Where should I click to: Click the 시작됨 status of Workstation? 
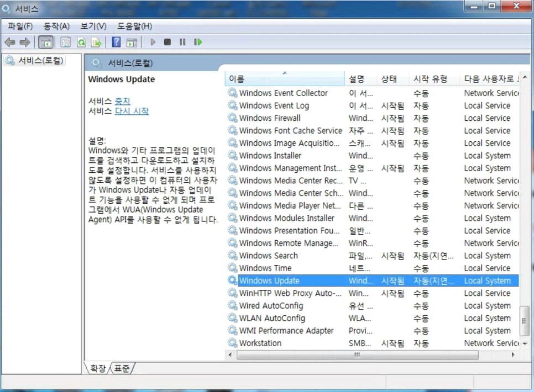coord(392,343)
